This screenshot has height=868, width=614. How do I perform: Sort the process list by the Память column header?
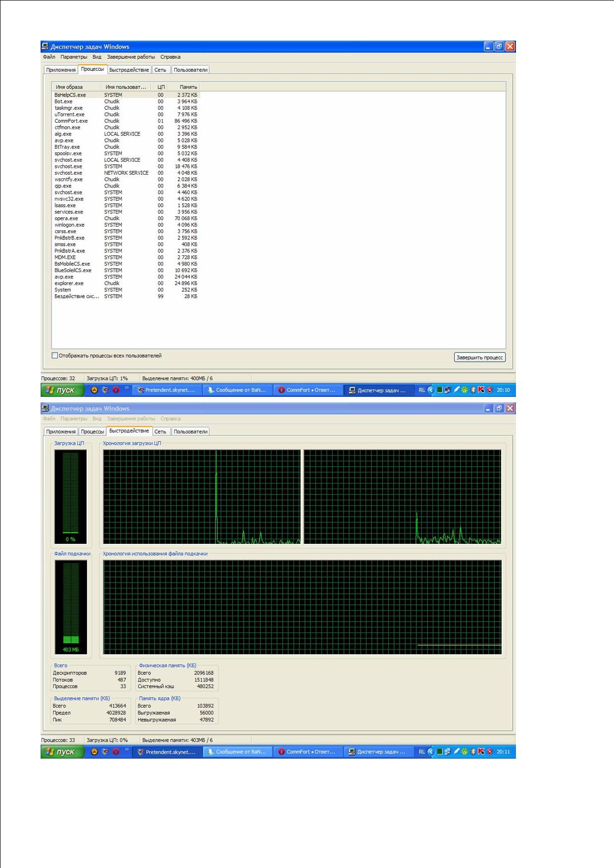coord(188,87)
